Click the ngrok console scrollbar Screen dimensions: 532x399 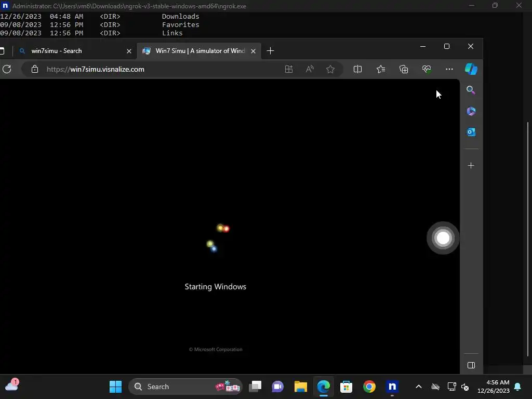[x=527, y=238]
